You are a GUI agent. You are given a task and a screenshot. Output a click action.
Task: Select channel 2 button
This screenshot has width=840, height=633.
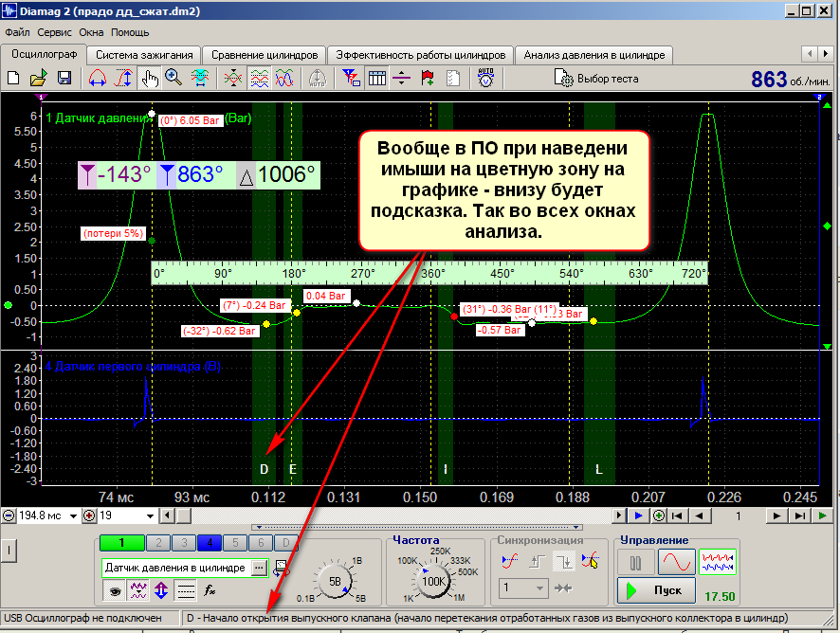click(x=158, y=543)
